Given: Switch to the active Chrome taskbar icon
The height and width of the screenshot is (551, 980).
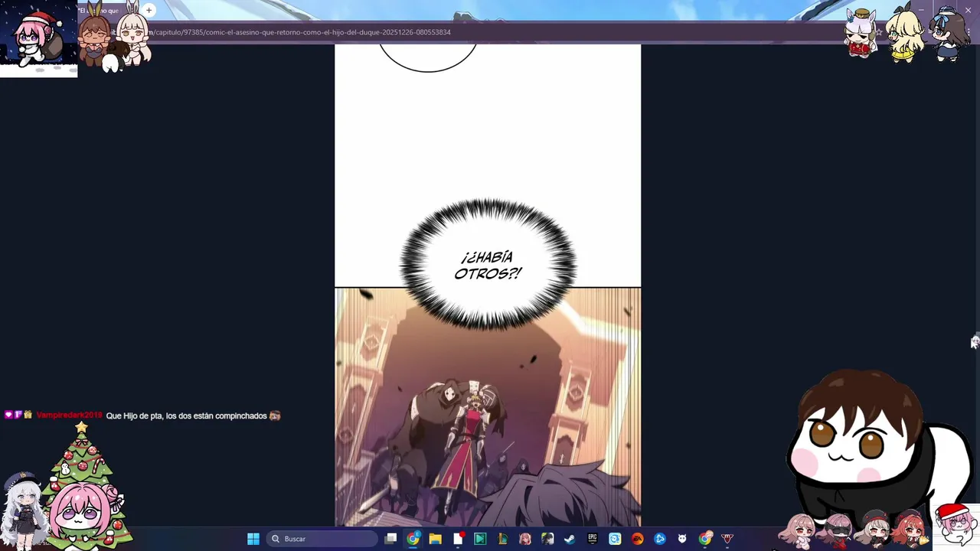Looking at the screenshot, I should (x=413, y=539).
